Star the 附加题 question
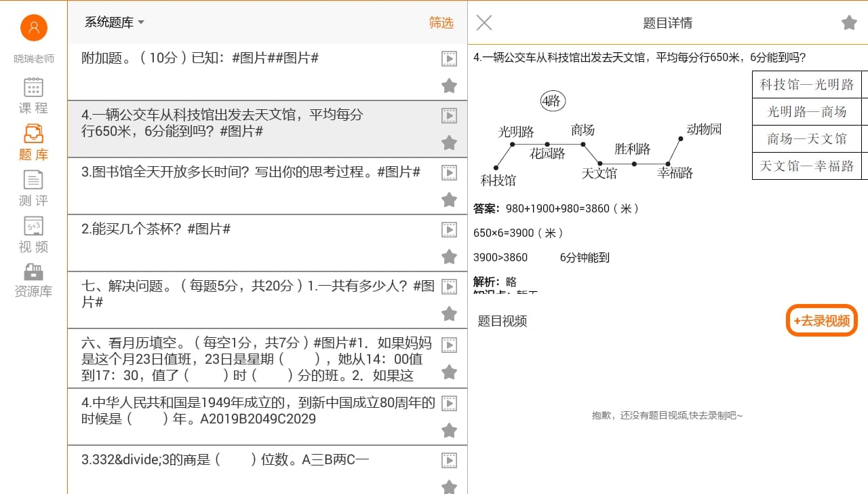This screenshot has width=868, height=494. [x=449, y=85]
